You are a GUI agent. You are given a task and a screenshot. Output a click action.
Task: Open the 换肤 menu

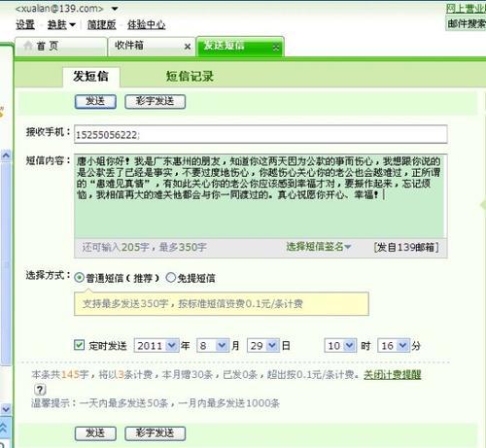tap(61, 24)
